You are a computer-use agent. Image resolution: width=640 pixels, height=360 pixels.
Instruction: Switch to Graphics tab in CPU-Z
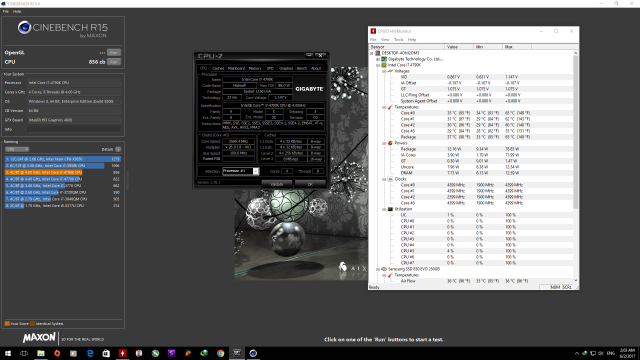(286, 68)
